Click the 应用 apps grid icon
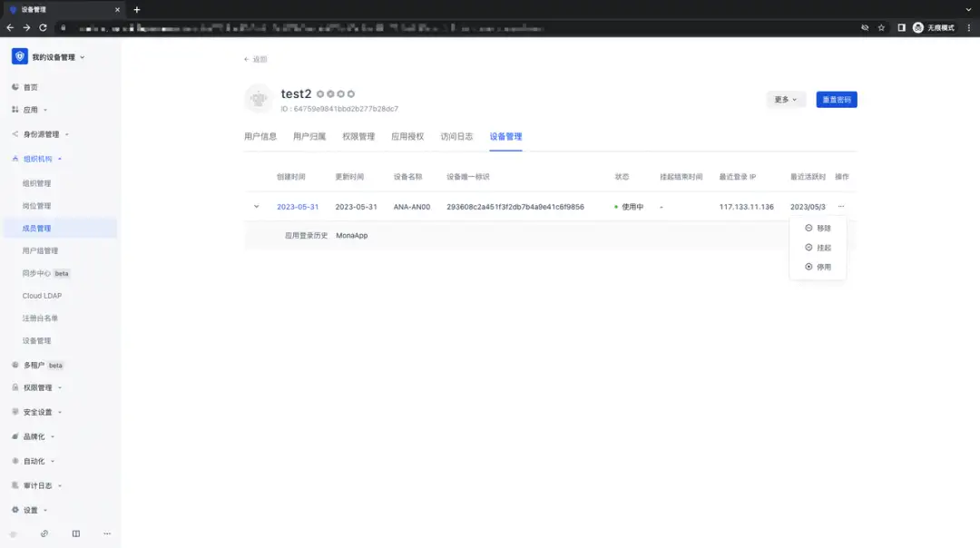 tap(15, 110)
